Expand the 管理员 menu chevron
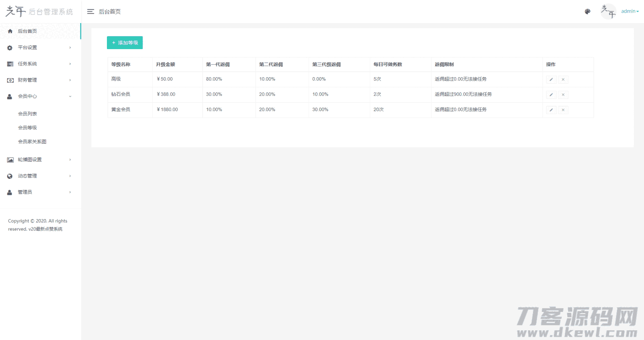Viewport: 644px width, 340px height. 70,192
